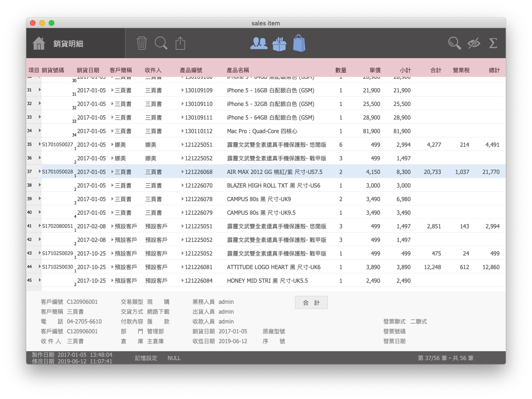Viewport: 532px width, 399px height.
Task: Sort by 產品編號 column header
Action: pyautogui.click(x=191, y=70)
